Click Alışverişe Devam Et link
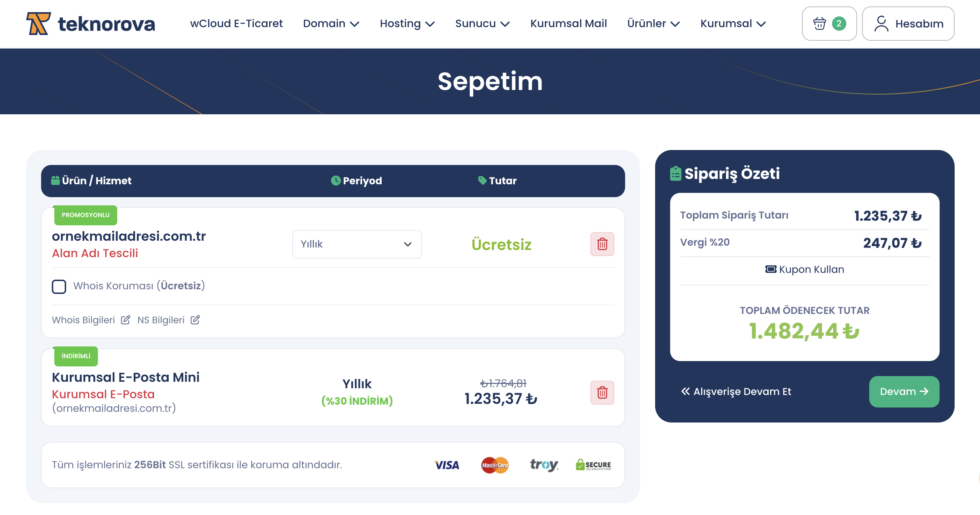This screenshot has width=980, height=515. coord(736,391)
